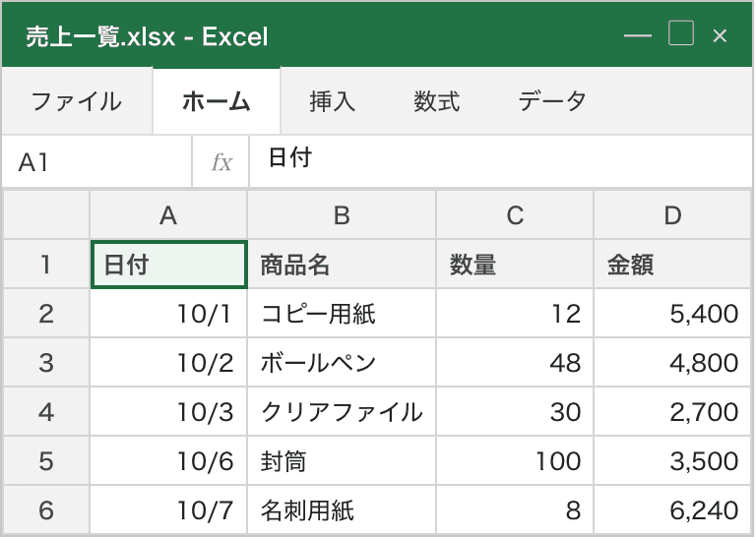This screenshot has width=756, height=537.
Task: Select the amount cell 2,700
Action: [x=672, y=412]
